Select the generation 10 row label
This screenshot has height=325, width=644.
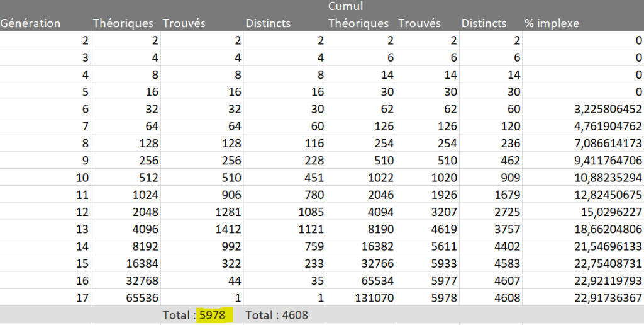point(82,178)
